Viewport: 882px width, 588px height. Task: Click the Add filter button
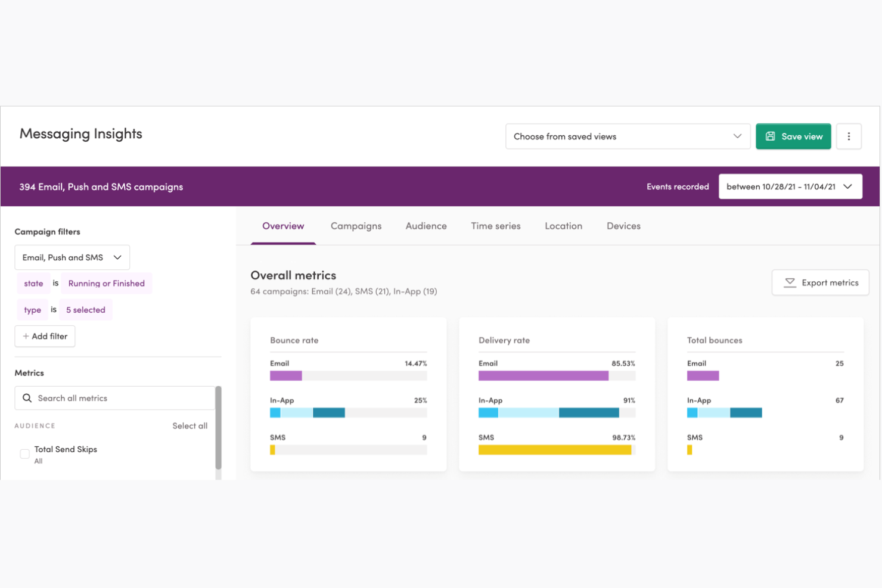coord(45,336)
